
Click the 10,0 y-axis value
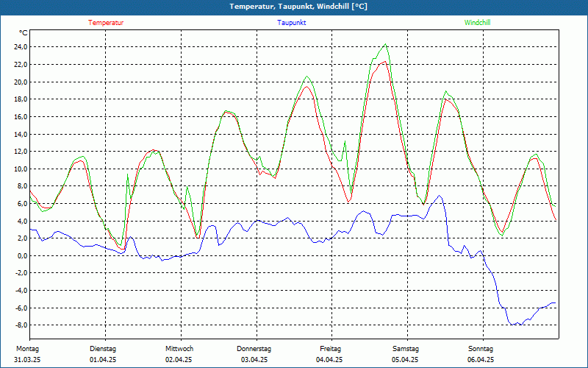tap(20, 169)
